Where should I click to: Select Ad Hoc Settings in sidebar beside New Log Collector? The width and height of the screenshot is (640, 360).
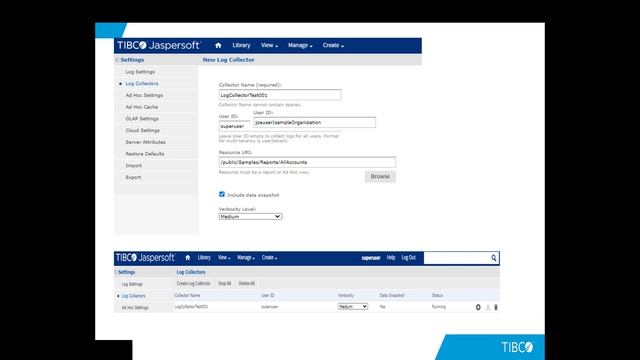pyautogui.click(x=144, y=95)
